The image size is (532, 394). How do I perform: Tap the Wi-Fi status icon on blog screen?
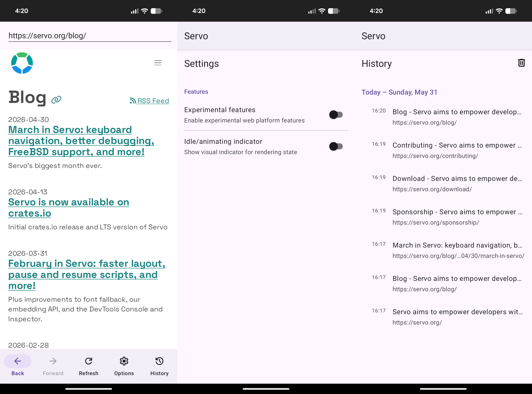[x=144, y=11]
